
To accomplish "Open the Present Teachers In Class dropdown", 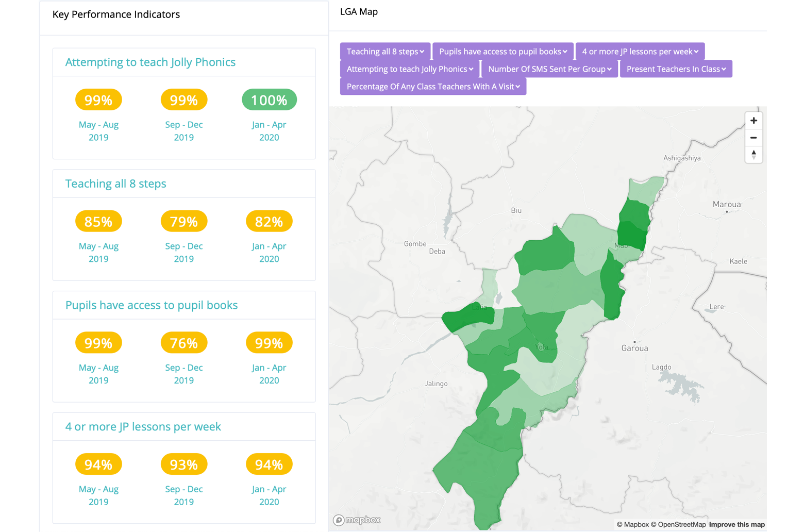I will click(676, 69).
